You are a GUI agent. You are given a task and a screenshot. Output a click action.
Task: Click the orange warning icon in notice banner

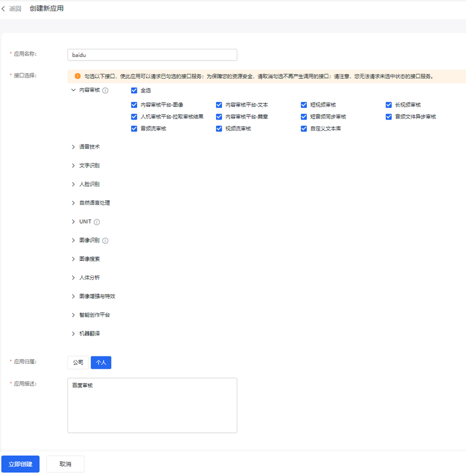[x=77, y=76]
